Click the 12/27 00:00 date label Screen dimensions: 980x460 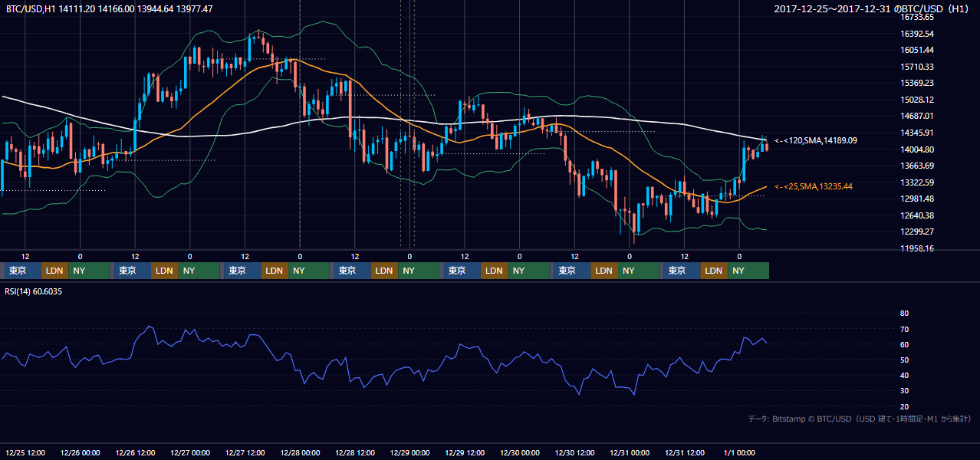pyautogui.click(x=190, y=453)
